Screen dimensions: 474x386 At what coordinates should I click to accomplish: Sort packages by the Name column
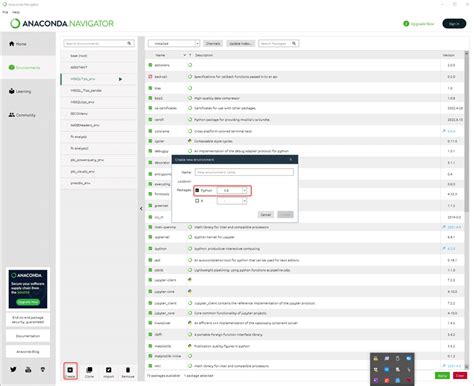pos(160,55)
